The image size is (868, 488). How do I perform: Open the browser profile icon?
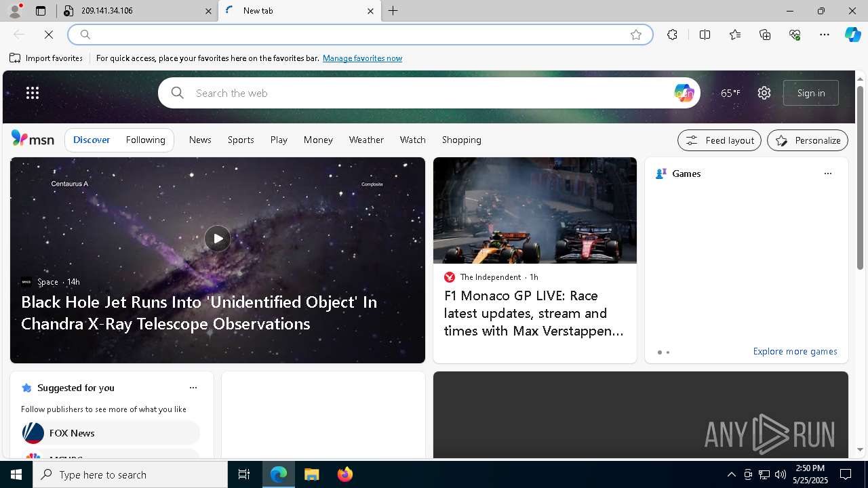[x=14, y=11]
